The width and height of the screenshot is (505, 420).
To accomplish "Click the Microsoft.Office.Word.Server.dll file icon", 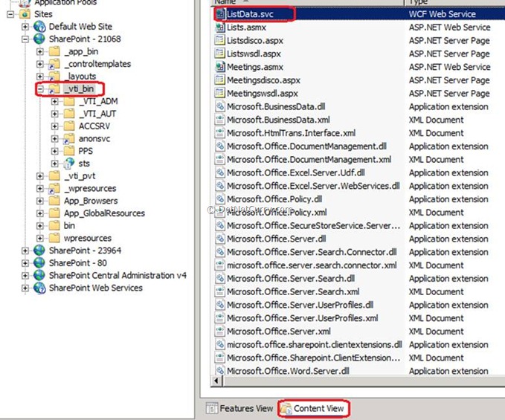I will pyautogui.click(x=220, y=370).
